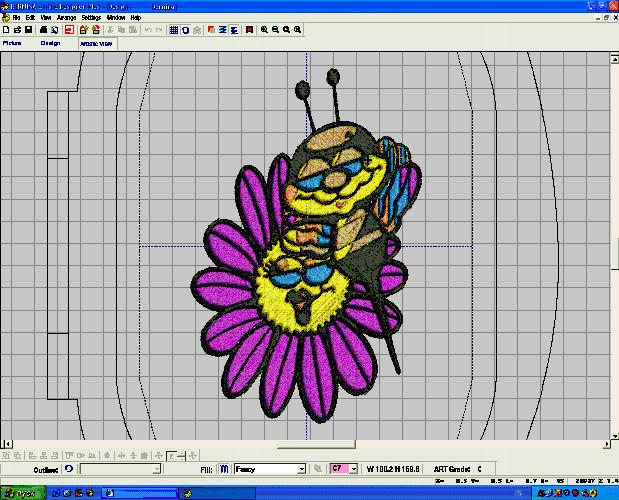This screenshot has width=619, height=500.
Task: Switch to the Picture tab
Action: click(13, 43)
